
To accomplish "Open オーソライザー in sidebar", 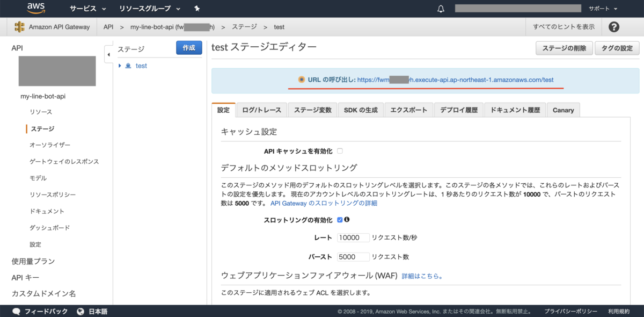I will pos(50,145).
